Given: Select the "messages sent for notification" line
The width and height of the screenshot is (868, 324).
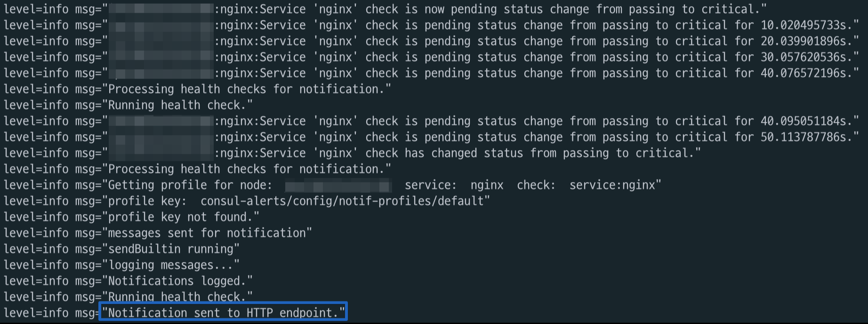Looking at the screenshot, I should click(209, 233).
